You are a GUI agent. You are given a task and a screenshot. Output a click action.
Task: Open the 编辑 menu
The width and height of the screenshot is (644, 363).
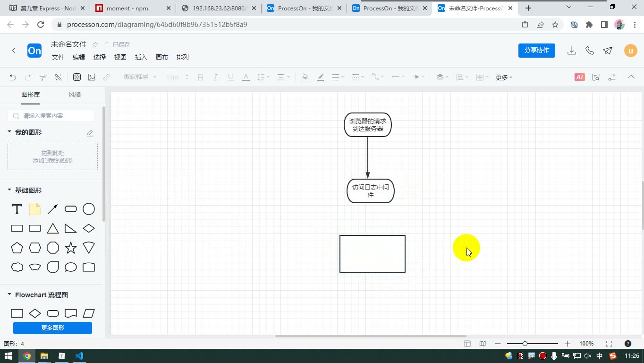coord(79,57)
